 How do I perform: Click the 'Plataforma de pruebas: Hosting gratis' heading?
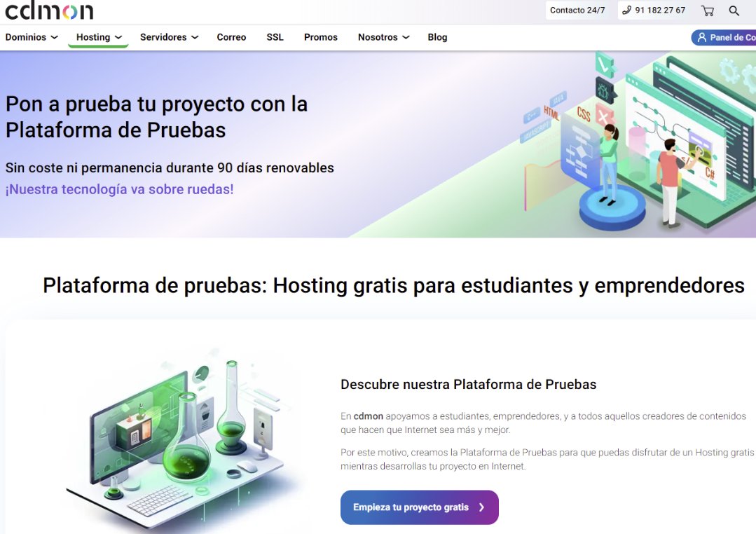pyautogui.click(x=394, y=286)
